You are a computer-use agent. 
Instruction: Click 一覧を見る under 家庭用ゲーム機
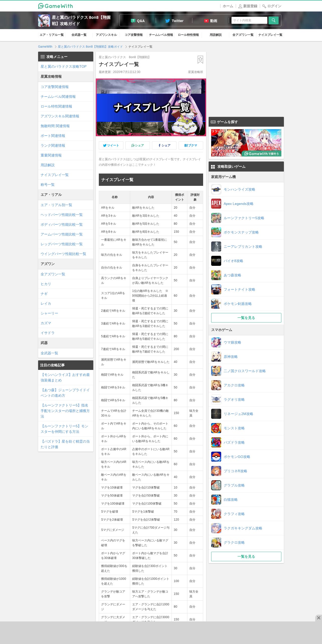click(246, 318)
